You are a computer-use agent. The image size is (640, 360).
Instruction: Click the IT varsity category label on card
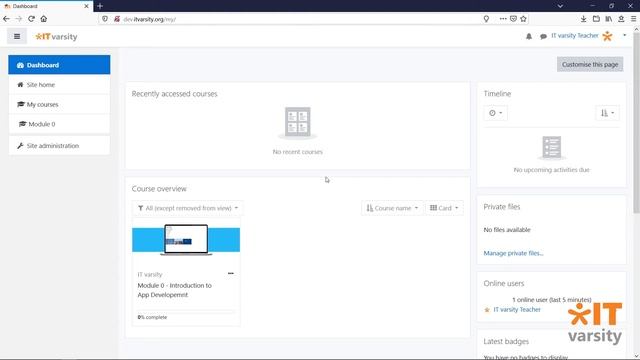[x=150, y=274]
